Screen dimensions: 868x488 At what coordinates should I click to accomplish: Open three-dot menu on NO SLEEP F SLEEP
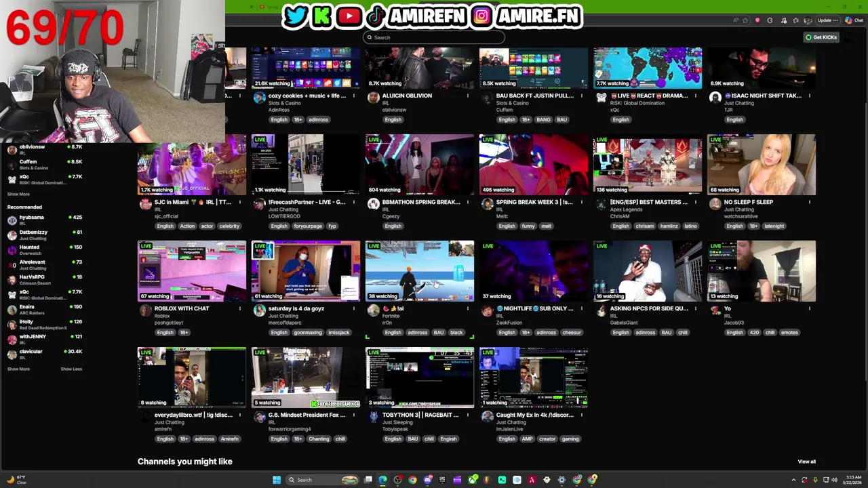809,202
